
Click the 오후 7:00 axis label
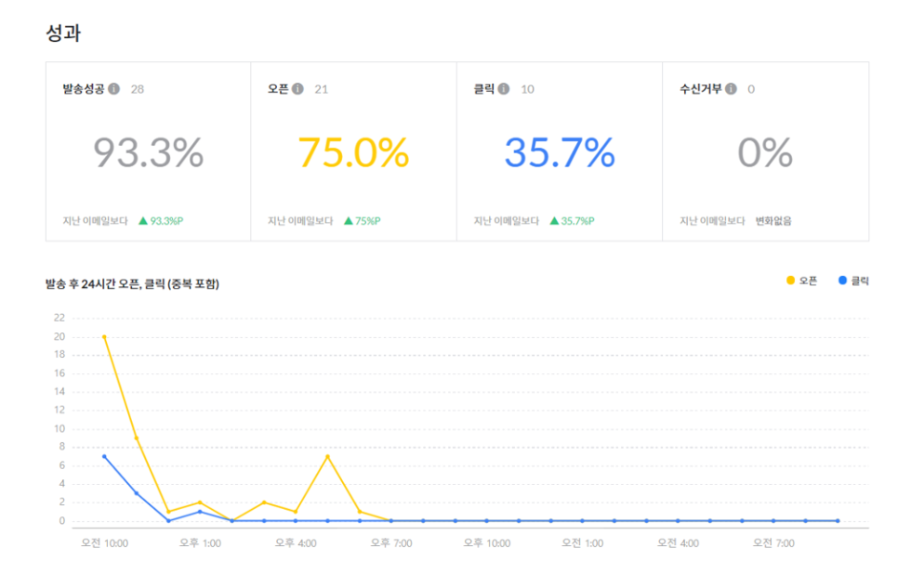click(x=391, y=543)
